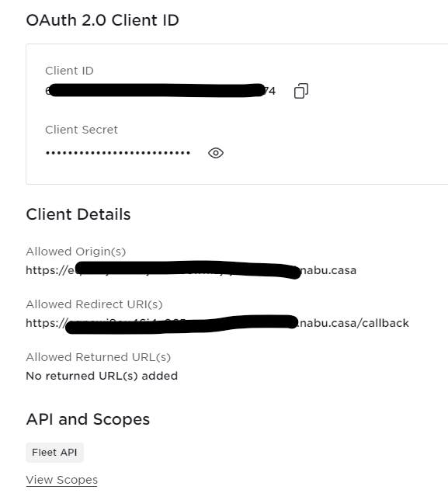Click the redacted Client ID value

161,91
